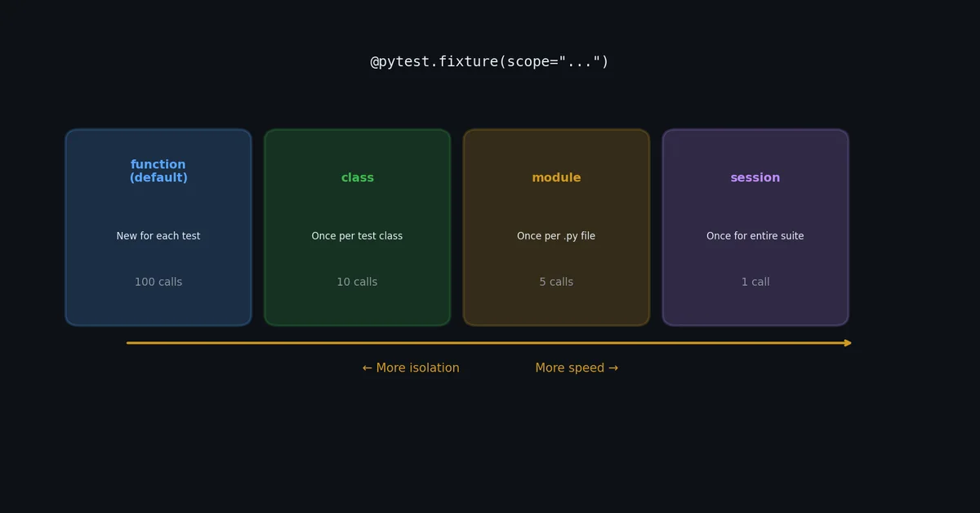Image resolution: width=980 pixels, height=513 pixels.
Task: Click the "← More isolation" label
Action: pyautogui.click(x=411, y=368)
